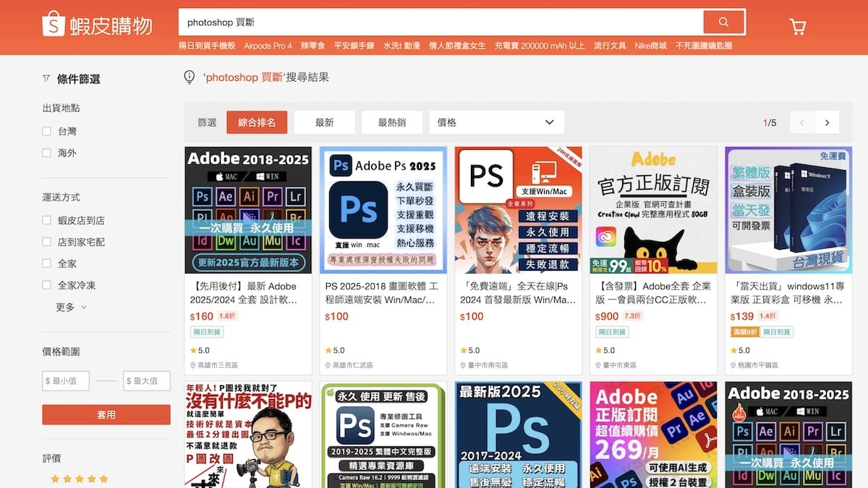Click the previous page arrow
Viewport: 868px width, 488px height.
(801, 122)
